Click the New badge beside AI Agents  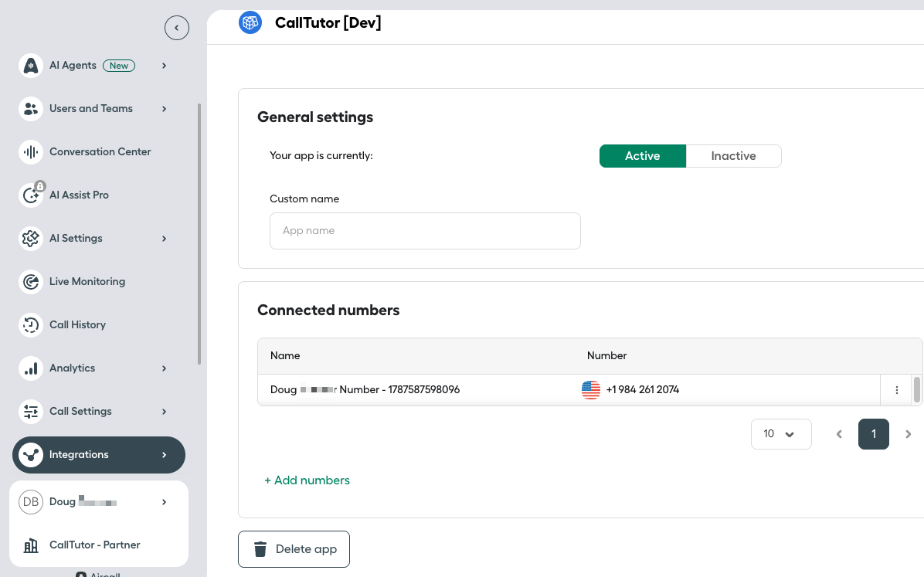[119, 66]
